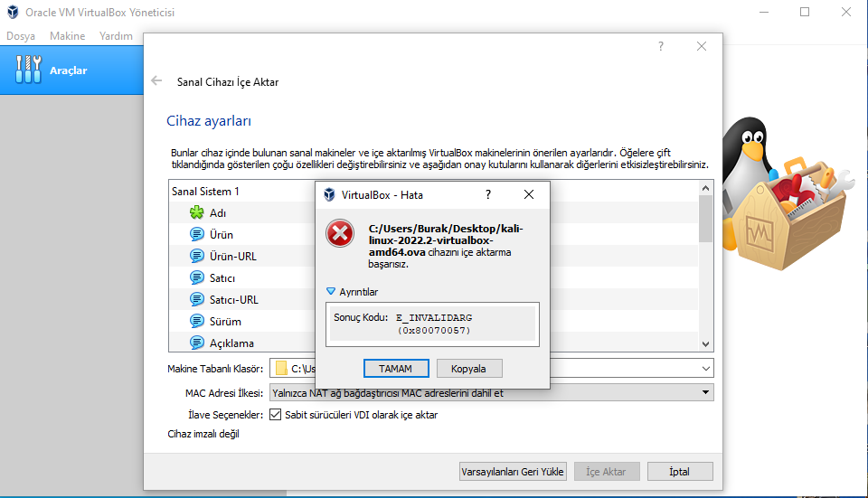Click the scroll down arrow of settings list
The width and height of the screenshot is (868, 498).
706,343
